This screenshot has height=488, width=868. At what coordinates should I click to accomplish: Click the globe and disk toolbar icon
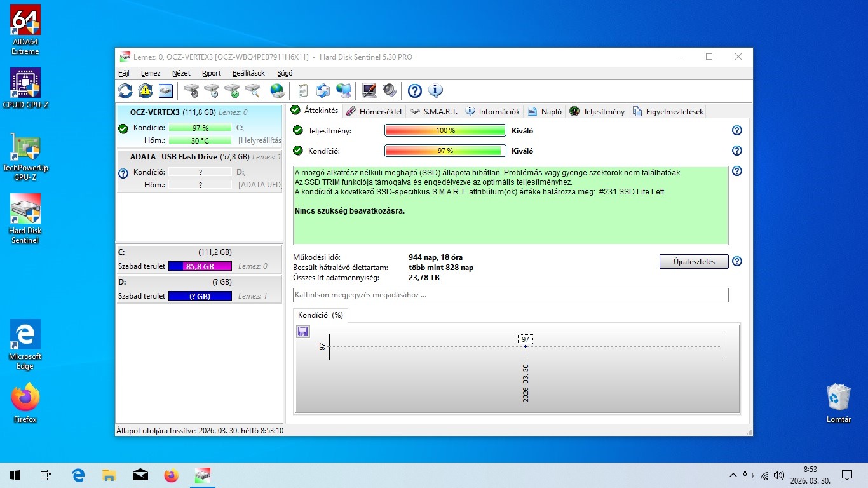(278, 91)
